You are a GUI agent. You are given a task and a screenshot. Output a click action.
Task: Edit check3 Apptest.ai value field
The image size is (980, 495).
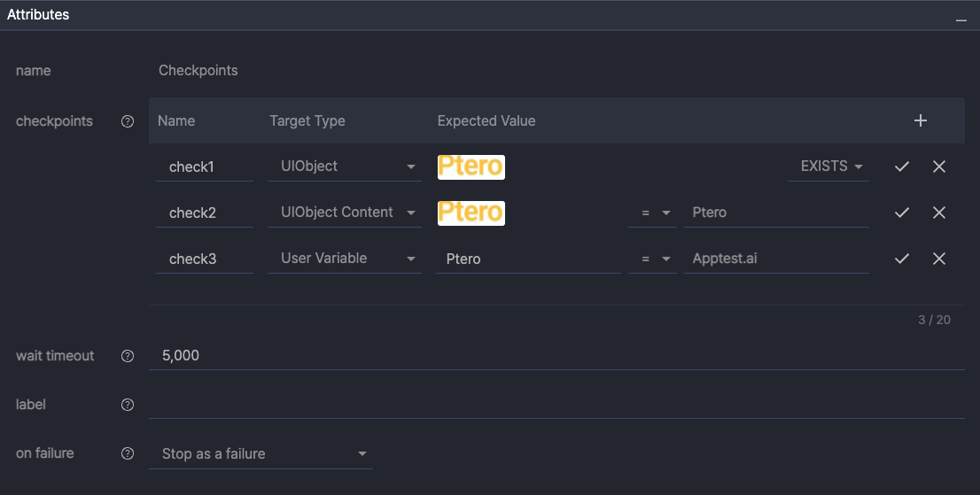pos(774,259)
